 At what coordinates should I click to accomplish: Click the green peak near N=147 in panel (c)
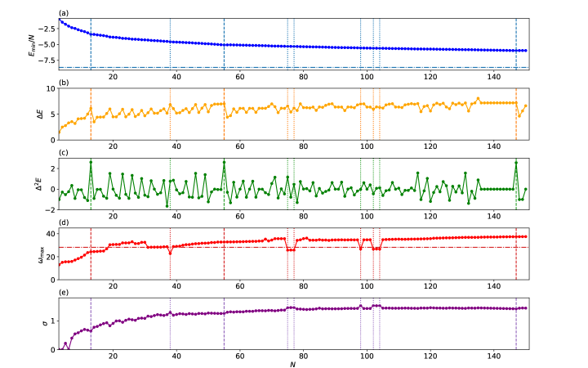coord(516,163)
